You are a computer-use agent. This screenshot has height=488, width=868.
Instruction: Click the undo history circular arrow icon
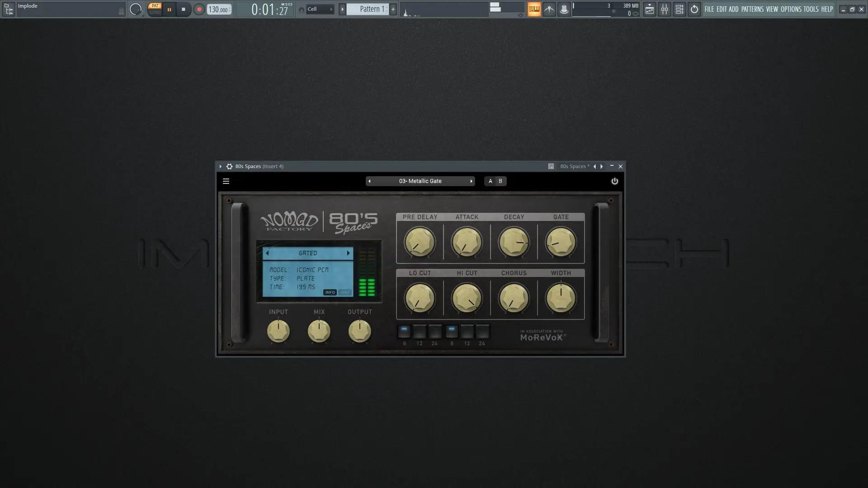coord(694,9)
